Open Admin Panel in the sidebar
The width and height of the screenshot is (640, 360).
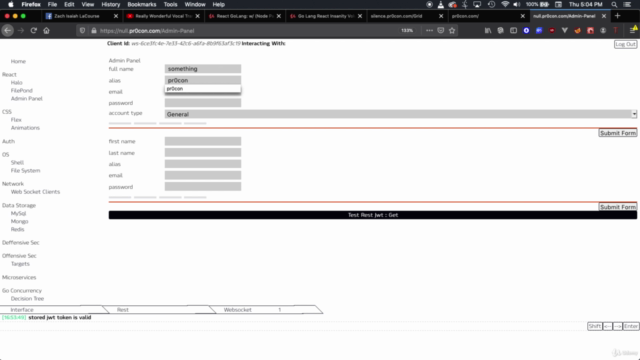coord(27,99)
